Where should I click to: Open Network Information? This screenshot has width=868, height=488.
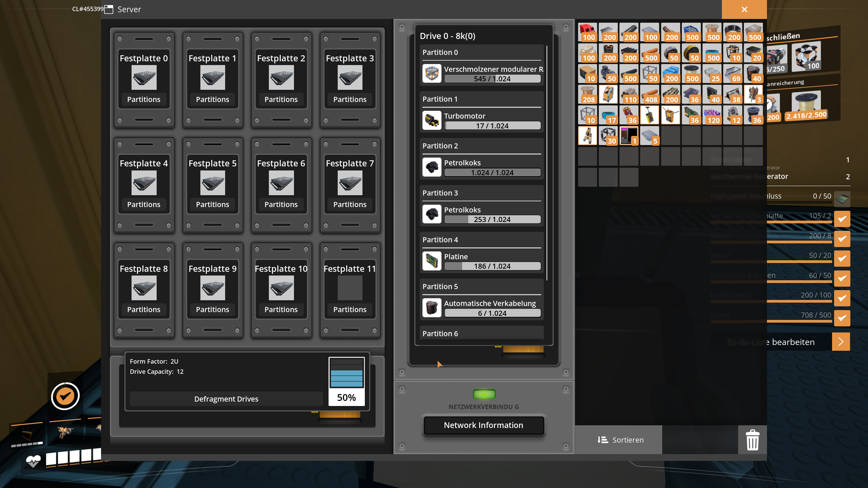[x=483, y=425]
